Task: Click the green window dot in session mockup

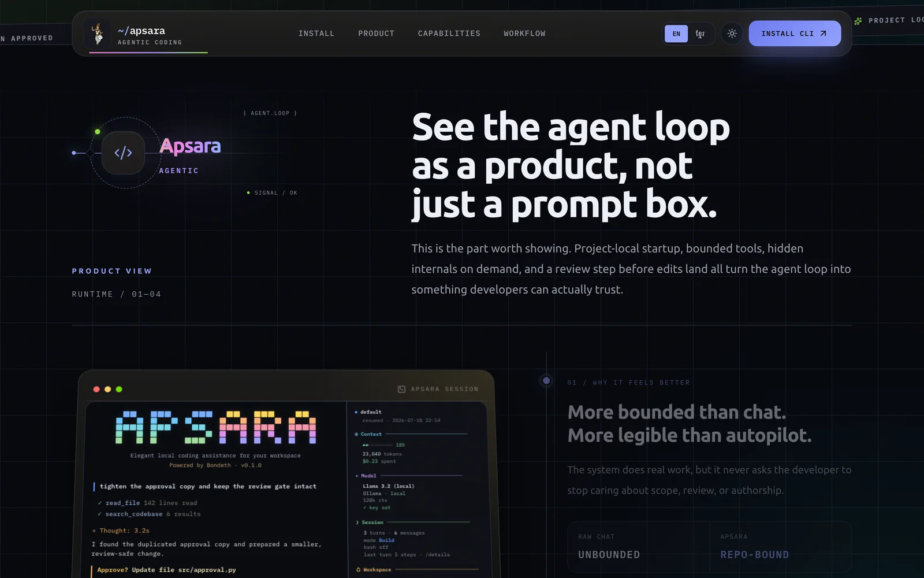Action: [x=119, y=390]
